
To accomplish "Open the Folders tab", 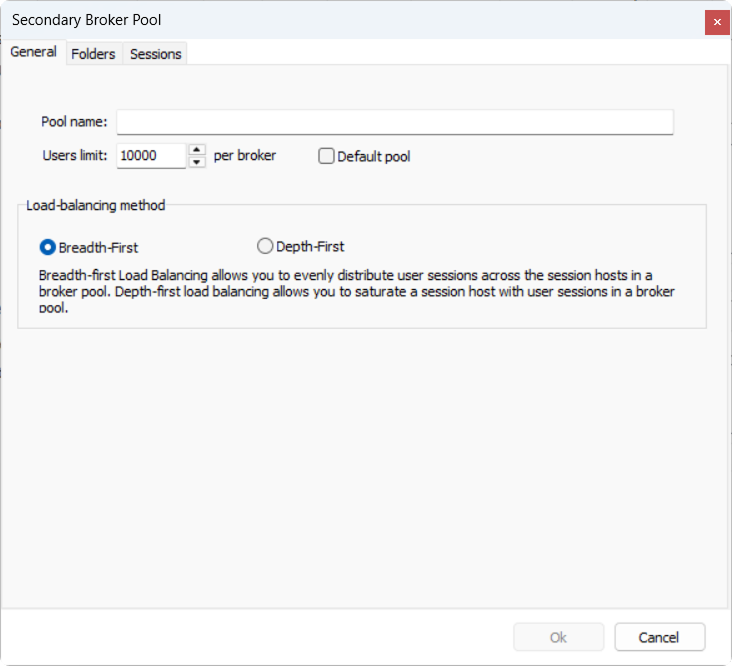I will tap(93, 54).
